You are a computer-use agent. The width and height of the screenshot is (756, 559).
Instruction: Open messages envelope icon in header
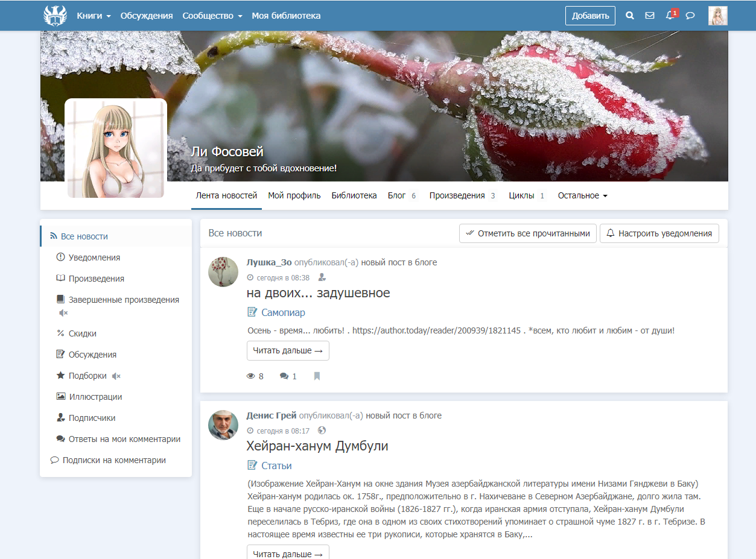point(650,16)
